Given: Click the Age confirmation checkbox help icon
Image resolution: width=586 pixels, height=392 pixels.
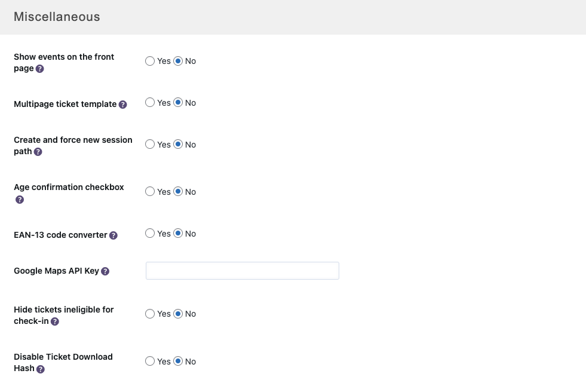Looking at the screenshot, I should coord(19,200).
